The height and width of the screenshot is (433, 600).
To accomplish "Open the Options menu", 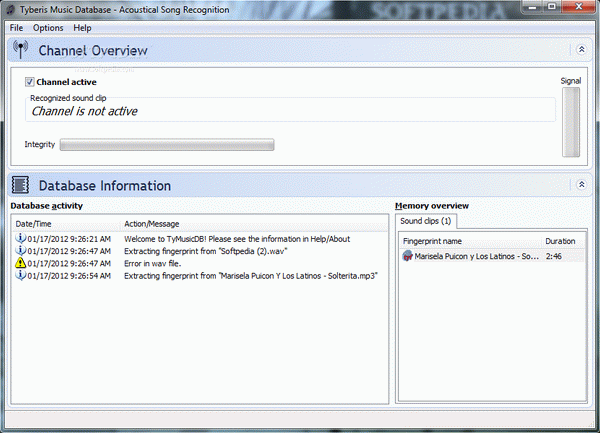I will click(48, 28).
